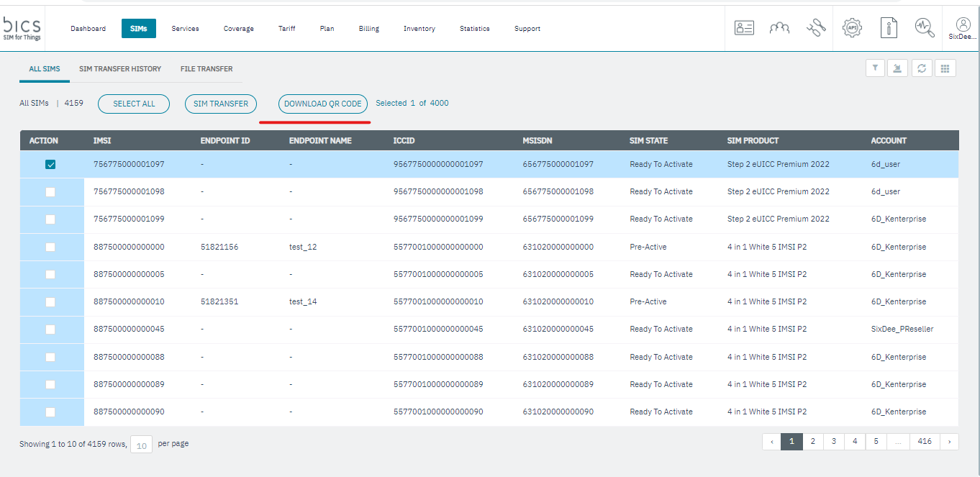Open the SixDee user account menu

coord(963,29)
